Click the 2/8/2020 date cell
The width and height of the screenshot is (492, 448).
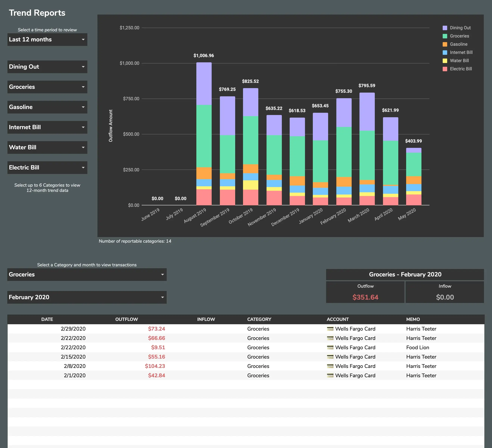(x=75, y=366)
